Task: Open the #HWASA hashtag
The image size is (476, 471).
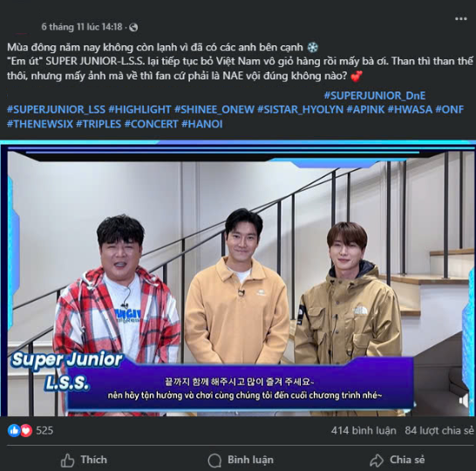Action: [410, 110]
